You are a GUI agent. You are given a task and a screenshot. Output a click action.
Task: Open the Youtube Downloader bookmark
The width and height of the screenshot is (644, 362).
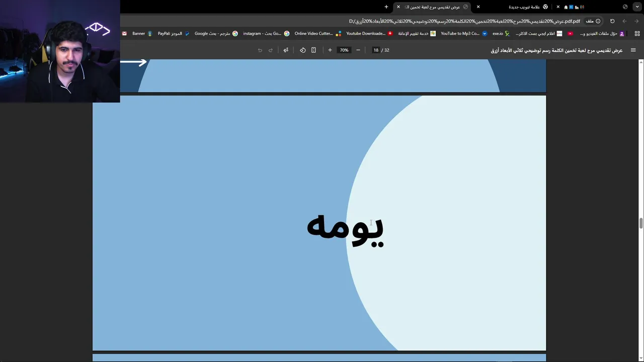[x=369, y=34]
